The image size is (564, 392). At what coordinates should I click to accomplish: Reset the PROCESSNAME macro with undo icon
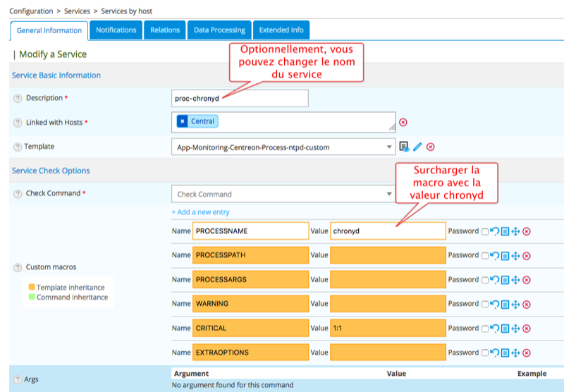click(x=494, y=231)
